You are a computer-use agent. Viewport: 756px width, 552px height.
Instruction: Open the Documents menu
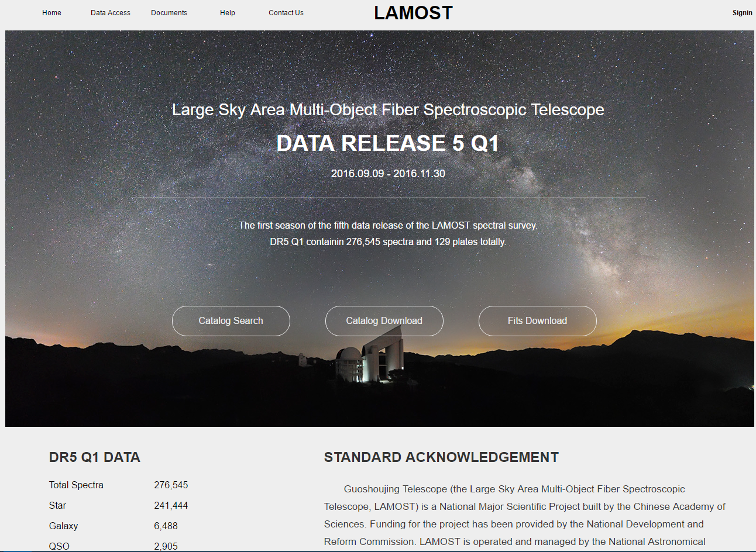click(169, 13)
